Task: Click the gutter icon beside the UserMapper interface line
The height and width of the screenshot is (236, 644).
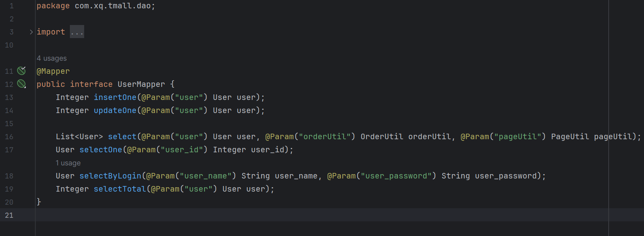Action: coord(21,84)
